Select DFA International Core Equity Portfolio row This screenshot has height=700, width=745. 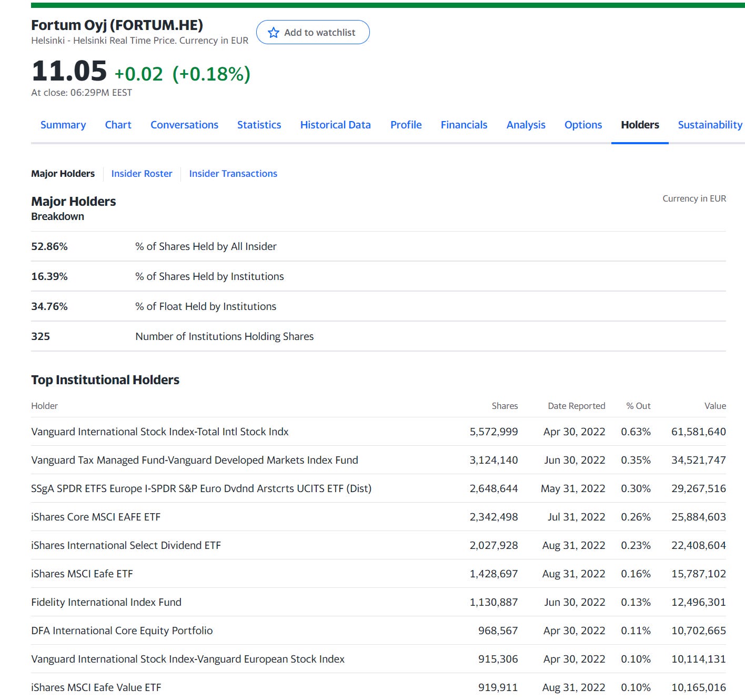(x=378, y=631)
